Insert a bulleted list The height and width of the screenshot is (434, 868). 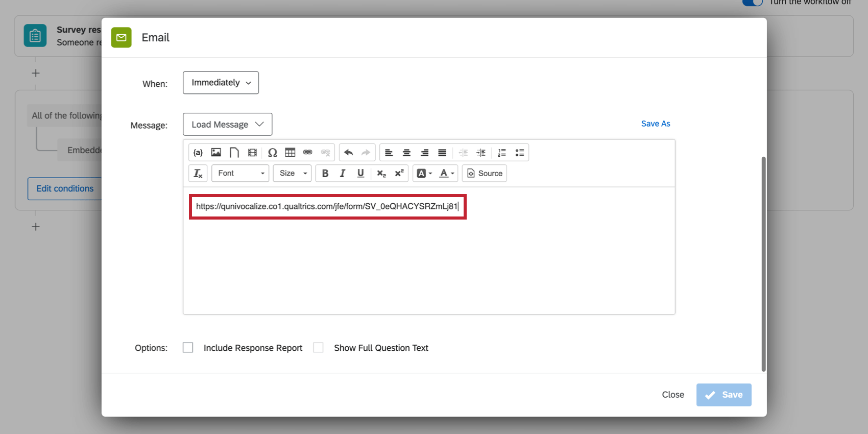[x=520, y=153]
